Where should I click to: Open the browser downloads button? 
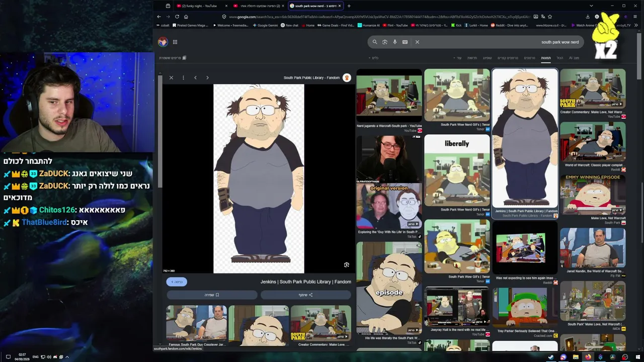click(588, 17)
